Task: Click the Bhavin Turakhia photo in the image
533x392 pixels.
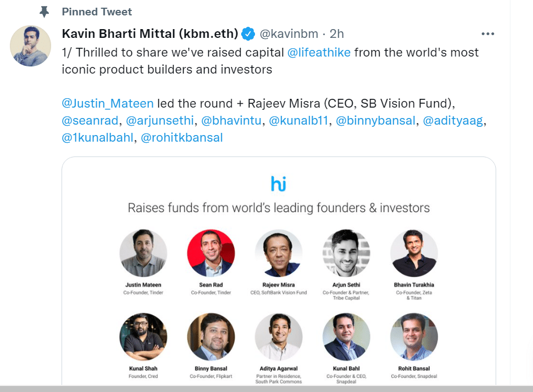Action: click(414, 253)
